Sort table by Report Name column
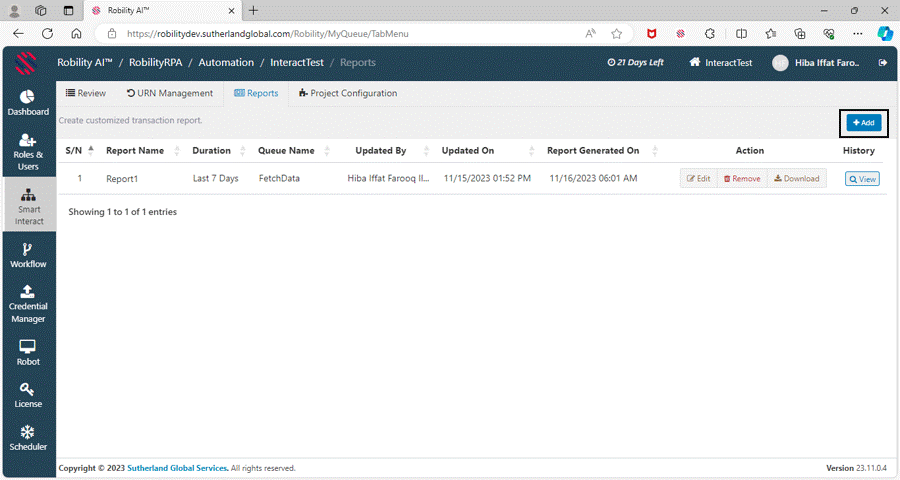 point(135,151)
